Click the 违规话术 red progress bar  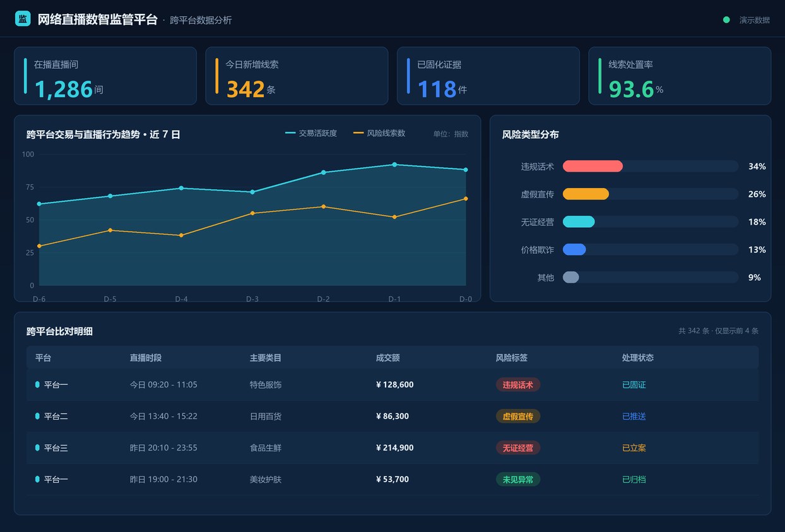pos(593,166)
